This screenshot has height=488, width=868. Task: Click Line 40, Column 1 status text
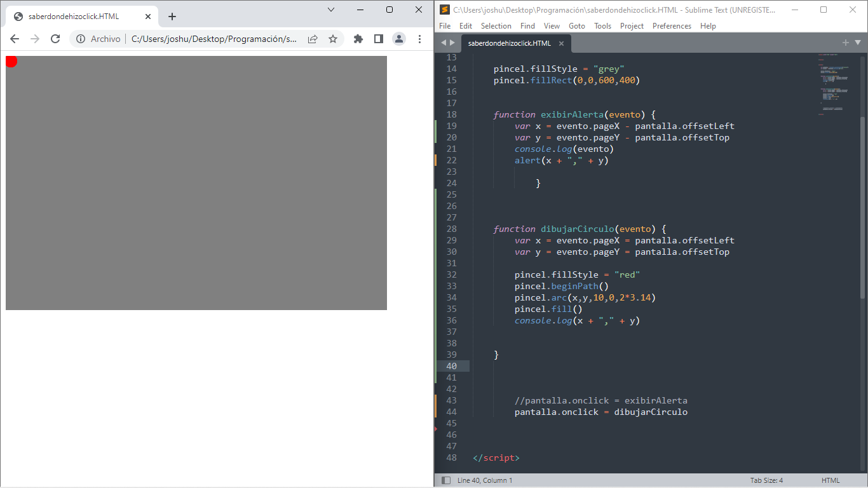(x=485, y=480)
